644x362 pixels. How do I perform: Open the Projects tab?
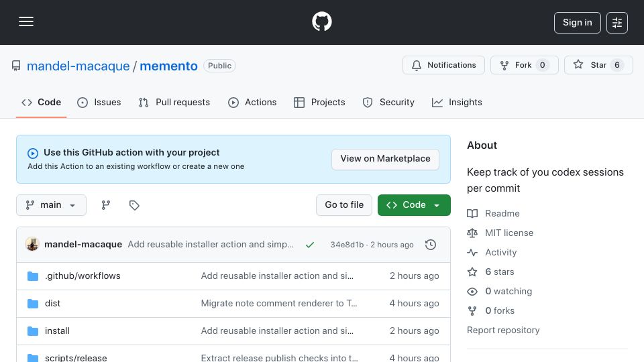pyautogui.click(x=319, y=102)
